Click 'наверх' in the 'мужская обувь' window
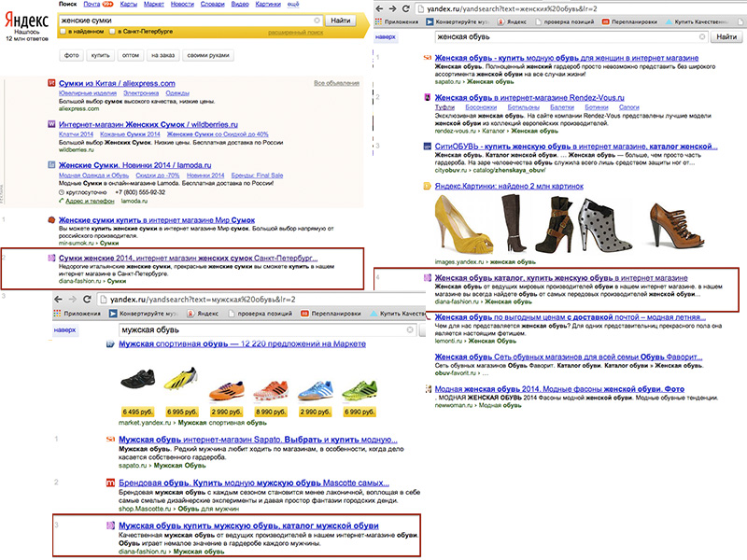747x560 pixels. (x=64, y=329)
